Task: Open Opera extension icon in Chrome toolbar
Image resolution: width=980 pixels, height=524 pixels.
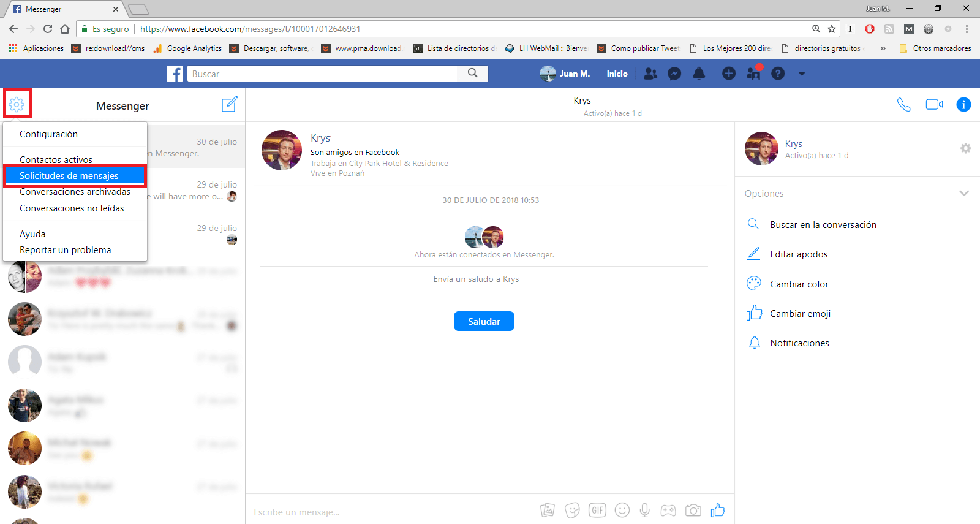Action: click(x=870, y=29)
